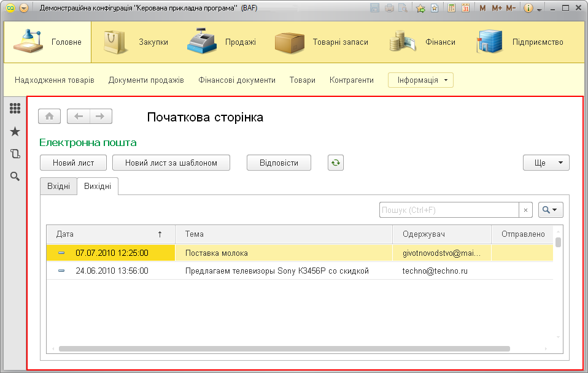Sort by the Дата column header
This screenshot has height=373, width=588.
click(111, 234)
